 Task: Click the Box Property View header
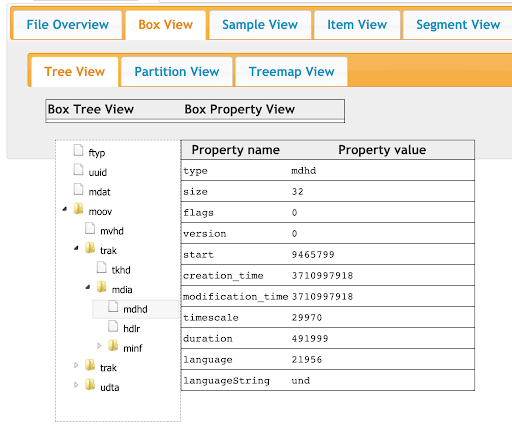[x=240, y=110]
